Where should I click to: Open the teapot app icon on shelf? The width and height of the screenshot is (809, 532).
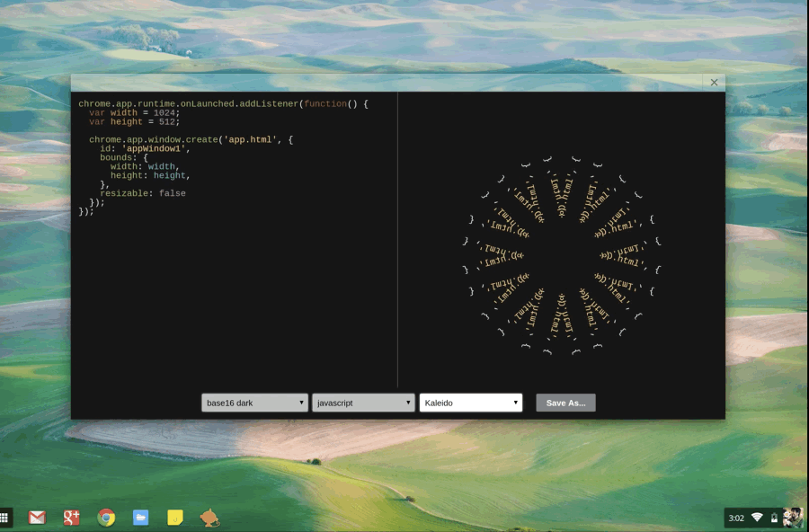[209, 518]
